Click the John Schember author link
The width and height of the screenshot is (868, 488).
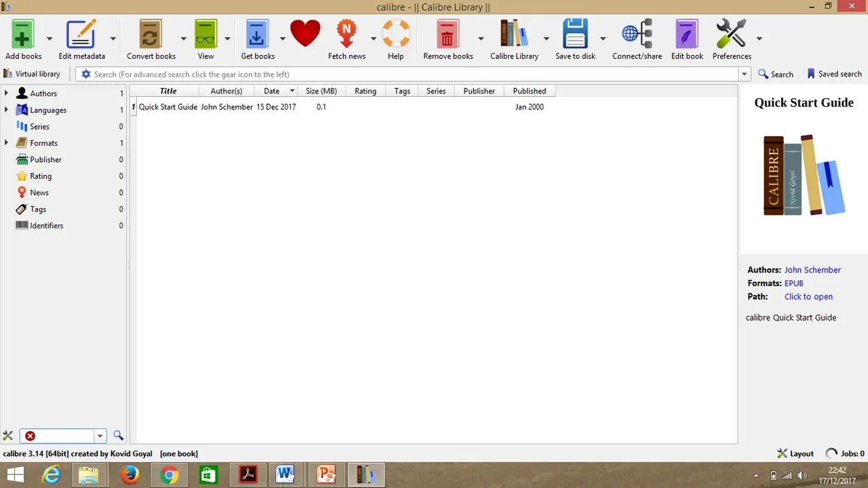coord(812,270)
